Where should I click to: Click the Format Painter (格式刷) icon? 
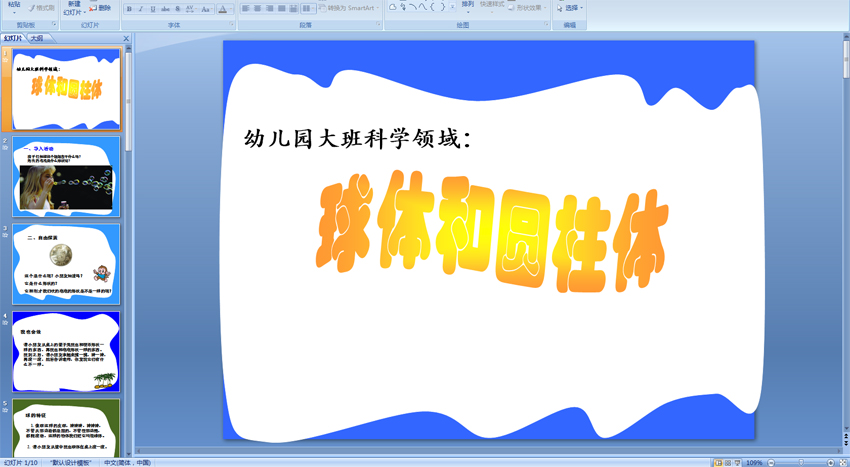41,8
